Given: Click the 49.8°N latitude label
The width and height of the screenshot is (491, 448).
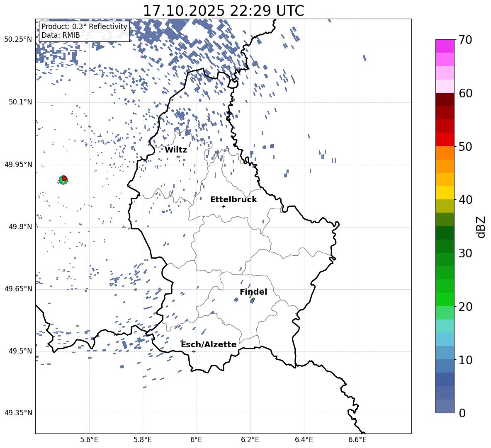Looking at the screenshot, I should (x=20, y=226).
